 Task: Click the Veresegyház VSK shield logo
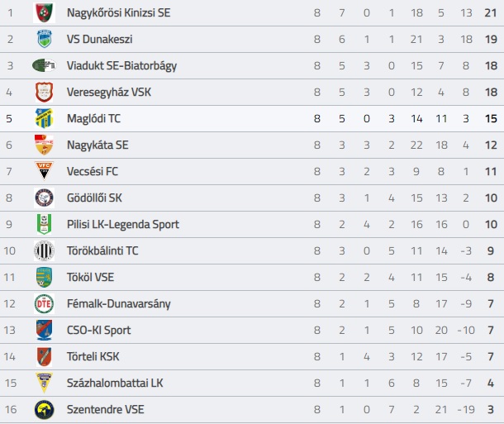[44, 92]
